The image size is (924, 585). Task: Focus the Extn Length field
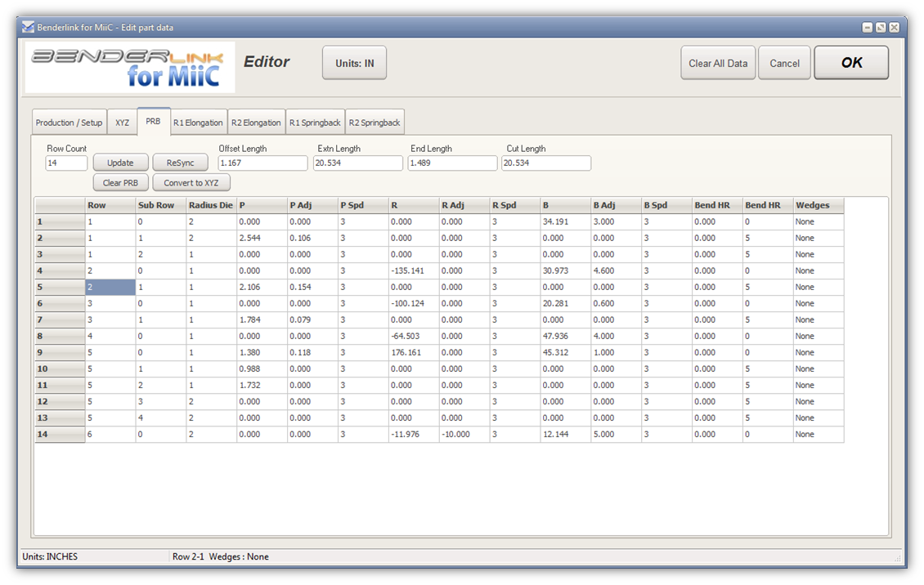(357, 163)
